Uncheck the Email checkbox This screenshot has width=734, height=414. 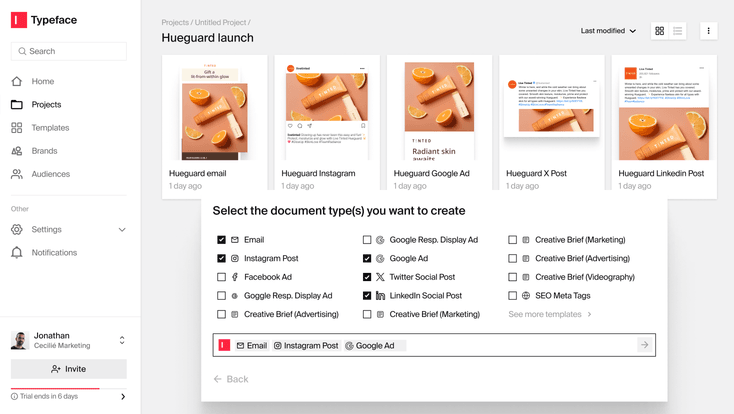pos(221,240)
